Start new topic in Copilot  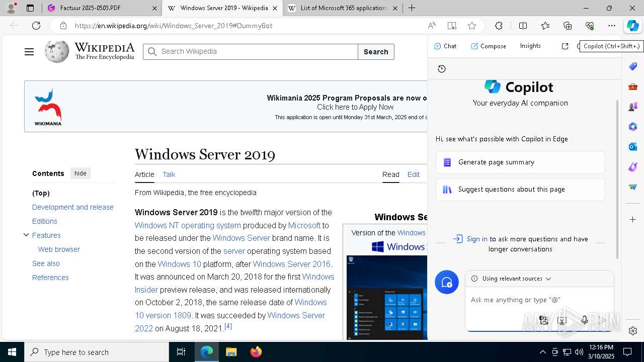pos(447,282)
